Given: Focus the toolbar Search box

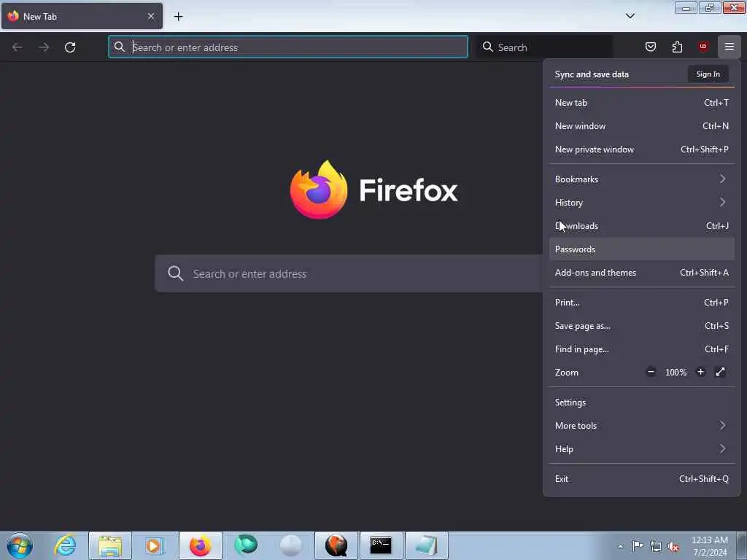Looking at the screenshot, I should click(546, 47).
